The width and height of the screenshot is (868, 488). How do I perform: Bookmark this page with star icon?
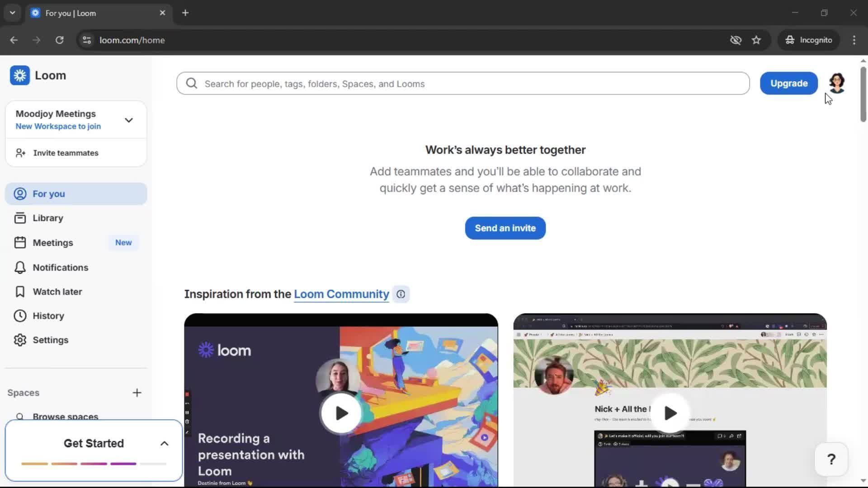(756, 40)
